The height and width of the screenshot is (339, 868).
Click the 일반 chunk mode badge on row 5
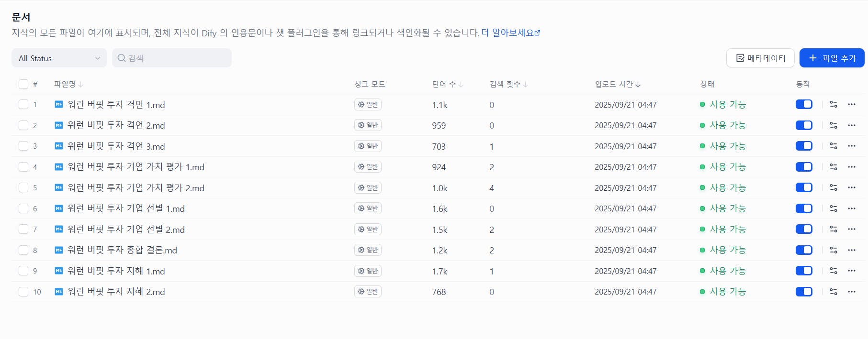pos(368,188)
